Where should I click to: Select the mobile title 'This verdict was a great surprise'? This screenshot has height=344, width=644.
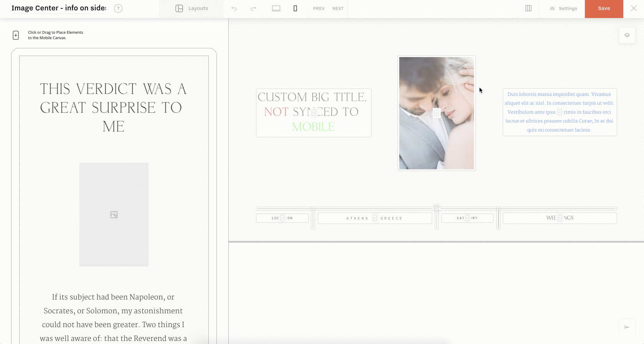113,108
